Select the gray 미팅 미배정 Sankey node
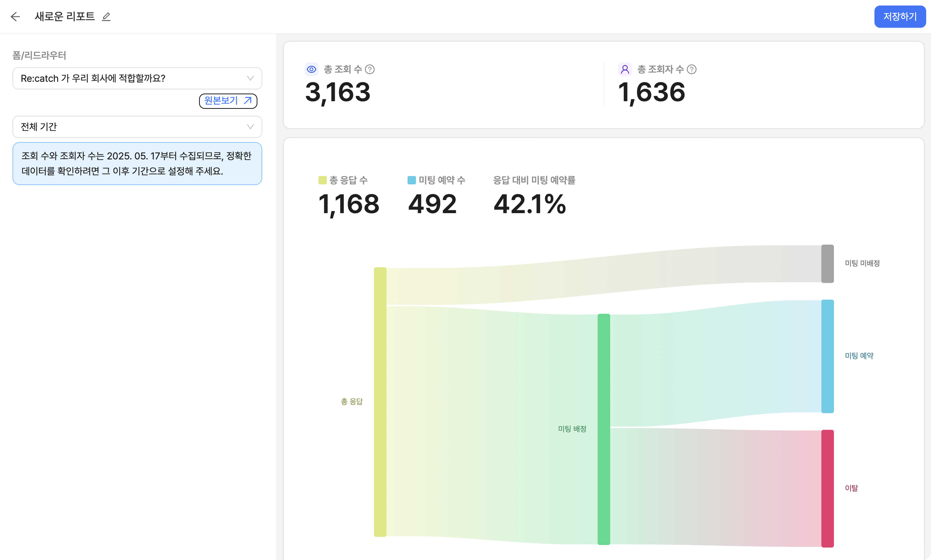Image resolution: width=931 pixels, height=560 pixels. coord(827,263)
